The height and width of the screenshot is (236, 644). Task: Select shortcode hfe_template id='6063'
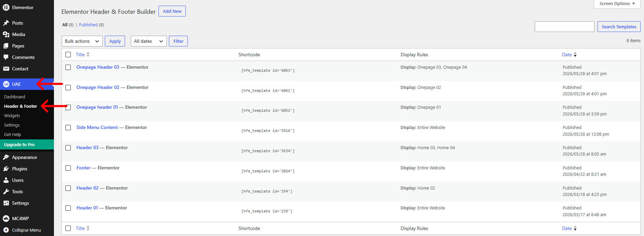tap(268, 70)
